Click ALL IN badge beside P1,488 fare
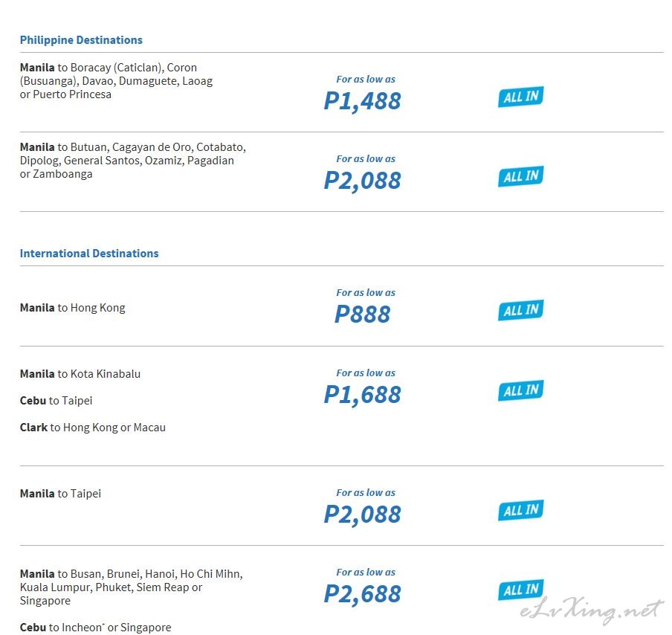Screen dimensions: 672x635 (x=520, y=97)
